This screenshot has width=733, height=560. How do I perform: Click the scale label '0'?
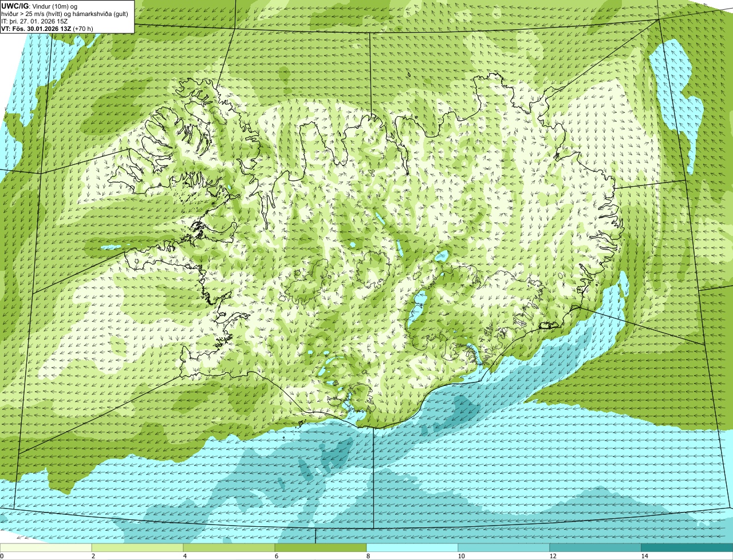point(2,556)
